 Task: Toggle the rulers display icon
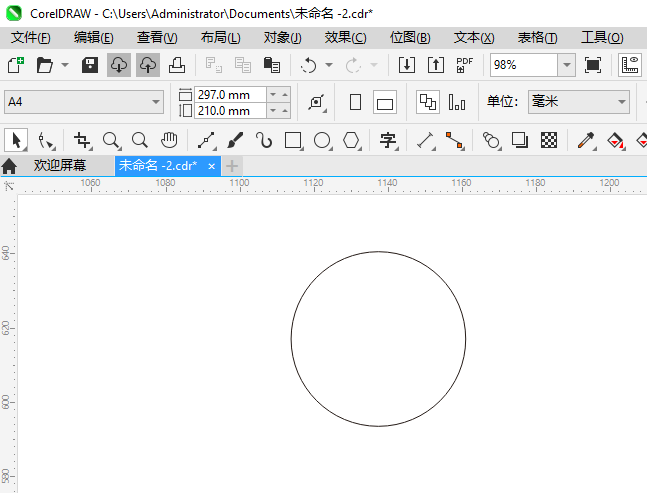[630, 65]
